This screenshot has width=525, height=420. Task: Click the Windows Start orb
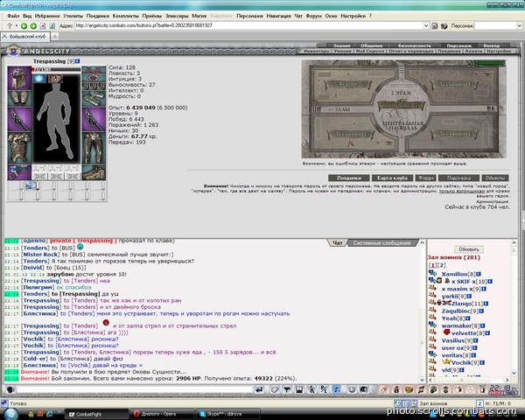click(10, 414)
